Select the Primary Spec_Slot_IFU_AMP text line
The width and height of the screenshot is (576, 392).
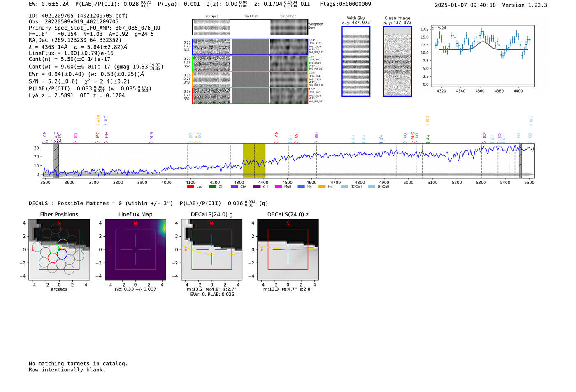coord(95,28)
